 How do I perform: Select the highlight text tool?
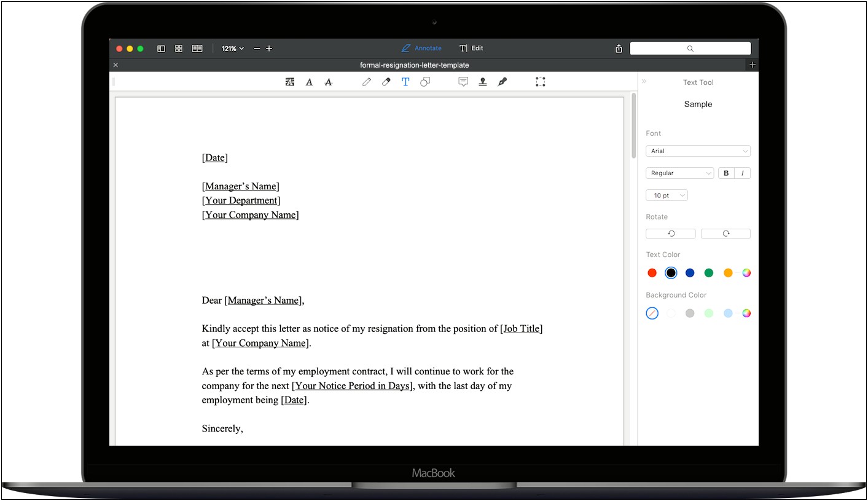coord(290,82)
